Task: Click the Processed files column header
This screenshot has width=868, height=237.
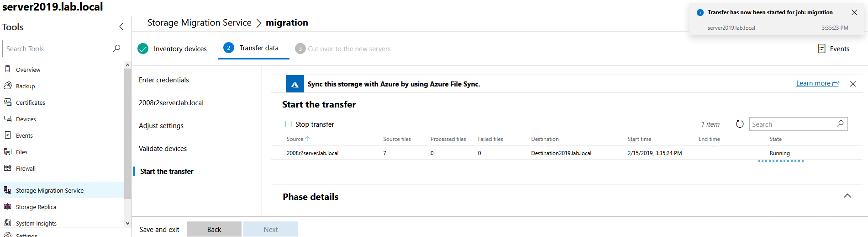Action: pos(448,139)
